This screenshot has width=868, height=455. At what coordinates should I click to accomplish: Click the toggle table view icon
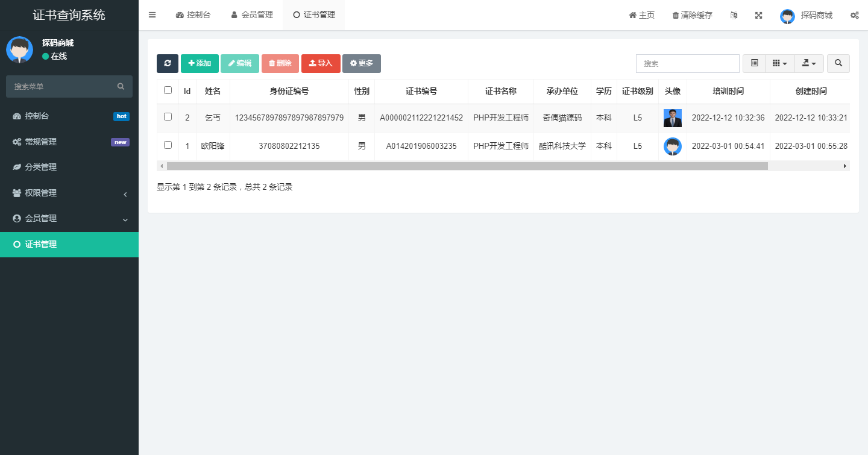coord(754,63)
